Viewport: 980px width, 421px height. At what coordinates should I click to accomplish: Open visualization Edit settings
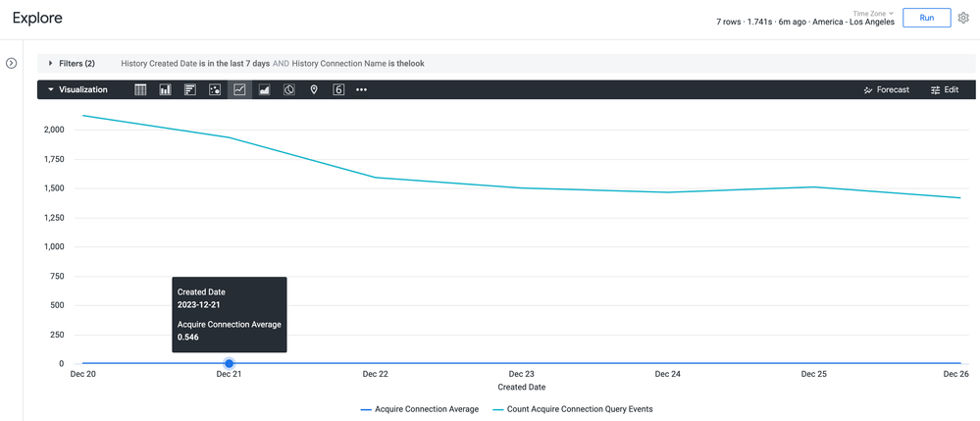point(945,89)
